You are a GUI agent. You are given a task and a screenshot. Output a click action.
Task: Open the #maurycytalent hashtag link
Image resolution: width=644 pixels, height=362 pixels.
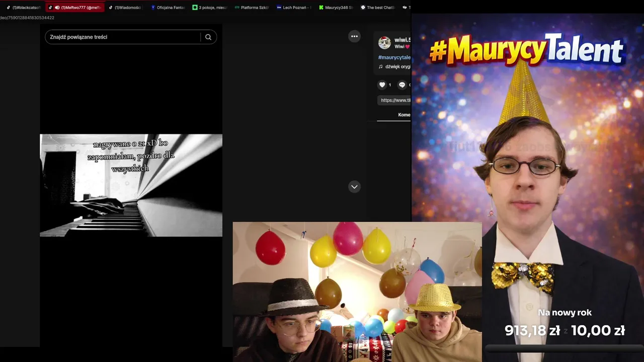(394, 57)
